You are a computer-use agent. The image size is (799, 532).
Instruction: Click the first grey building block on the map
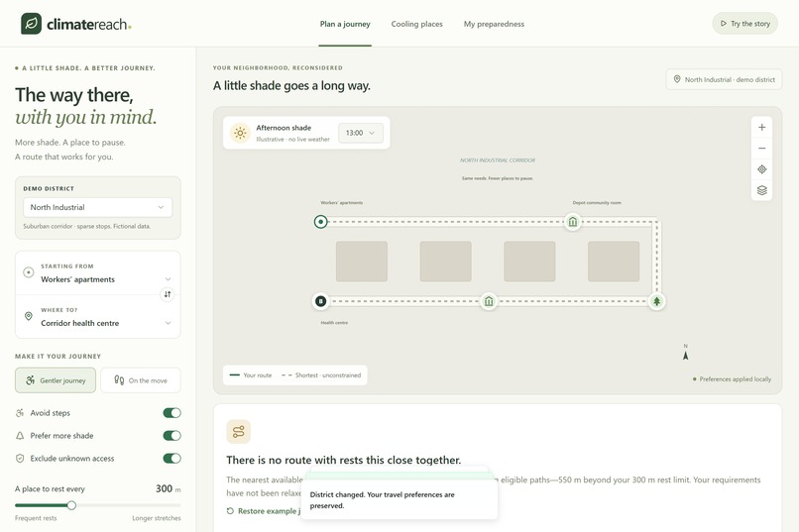362,262
